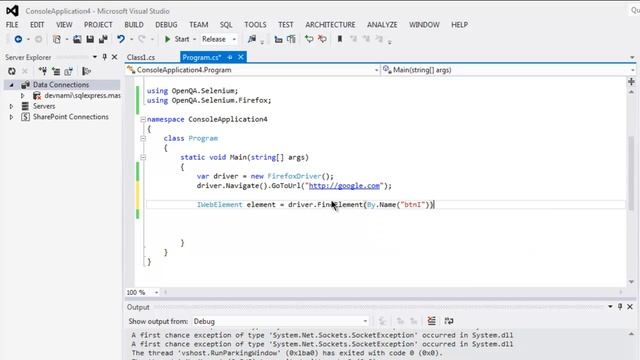Click the pin icon on Program.cs tab
640x360 pixels.
point(230,57)
